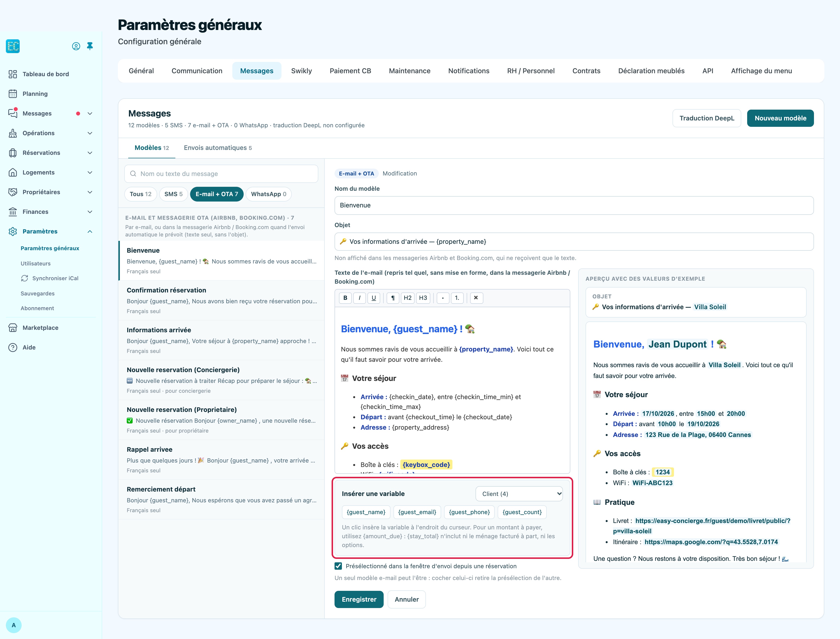
Task: Click the Annuler button
Action: coord(406,599)
